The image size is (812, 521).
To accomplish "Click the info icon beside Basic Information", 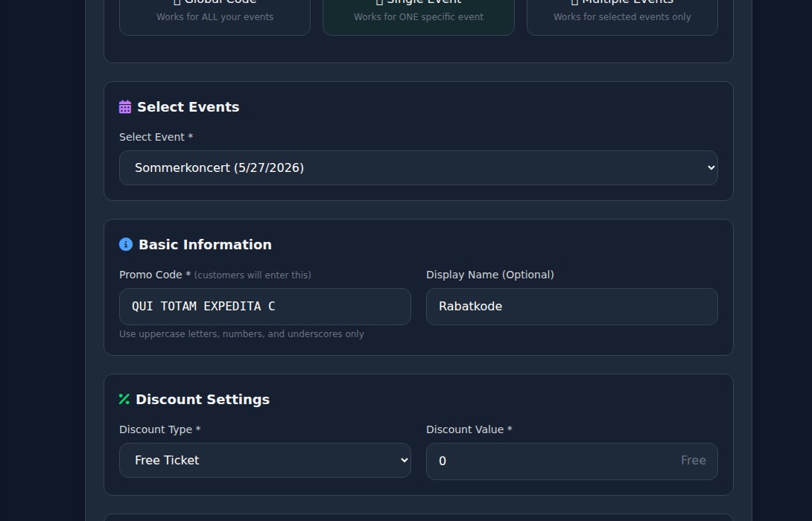I will point(126,244).
